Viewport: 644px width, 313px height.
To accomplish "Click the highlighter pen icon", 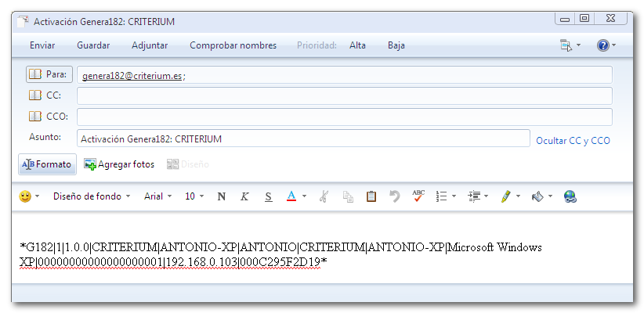I will [x=505, y=196].
